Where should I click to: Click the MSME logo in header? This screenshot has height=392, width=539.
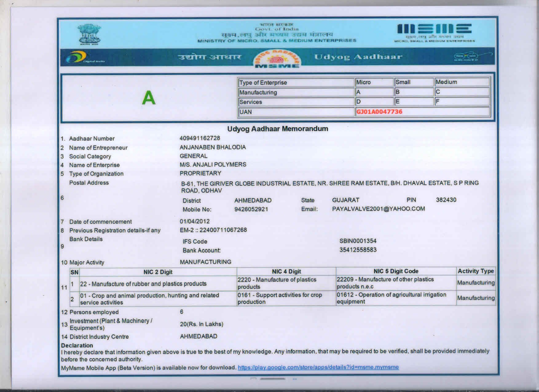(435, 32)
